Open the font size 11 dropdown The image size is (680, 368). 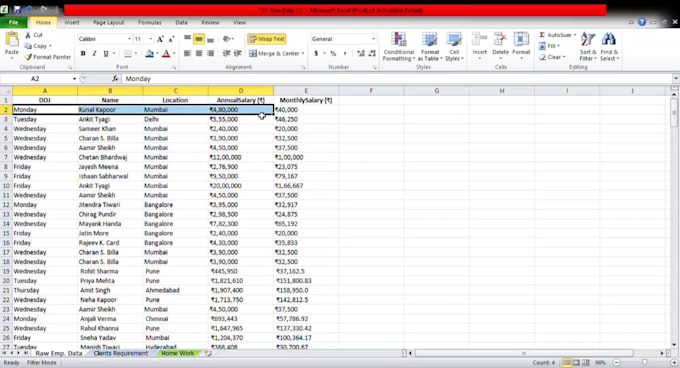click(151, 39)
